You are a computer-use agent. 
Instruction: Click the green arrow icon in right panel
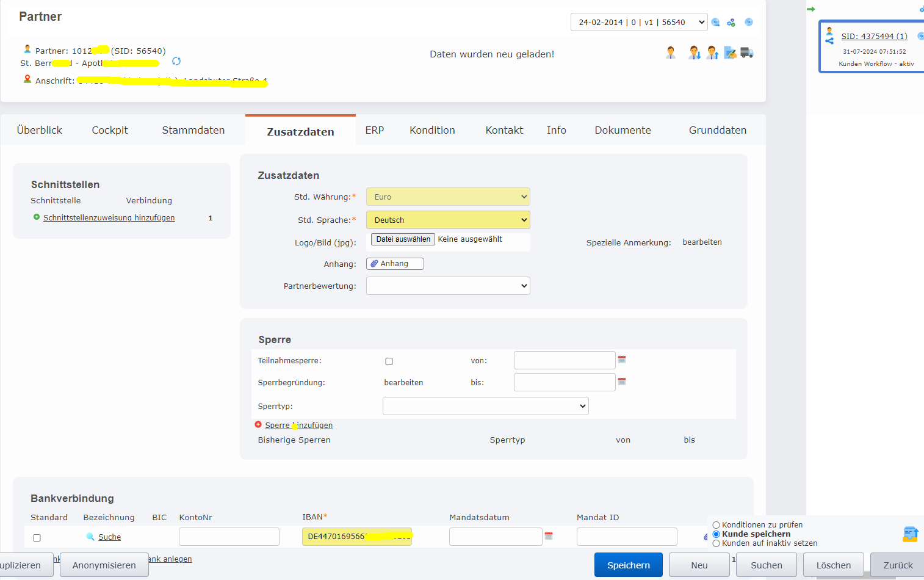click(811, 9)
